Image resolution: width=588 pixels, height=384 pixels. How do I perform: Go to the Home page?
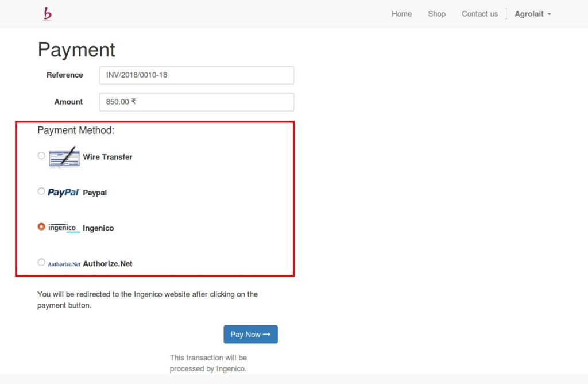click(401, 14)
